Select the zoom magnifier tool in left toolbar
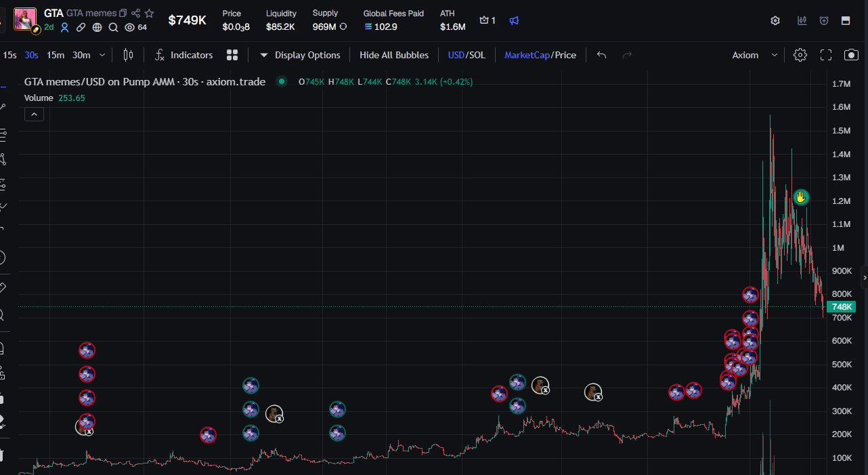Screen dimensions: 868x475 pyautogui.click(x=2, y=315)
